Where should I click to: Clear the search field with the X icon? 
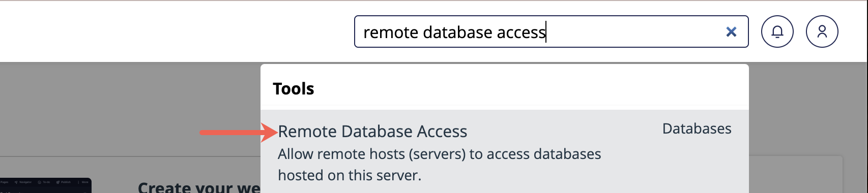pyautogui.click(x=731, y=32)
